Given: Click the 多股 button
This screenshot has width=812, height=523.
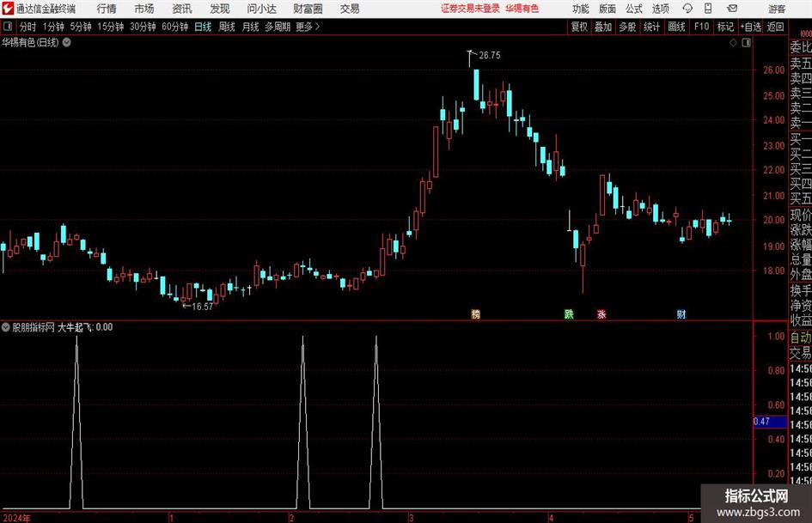Looking at the screenshot, I should 627,27.
